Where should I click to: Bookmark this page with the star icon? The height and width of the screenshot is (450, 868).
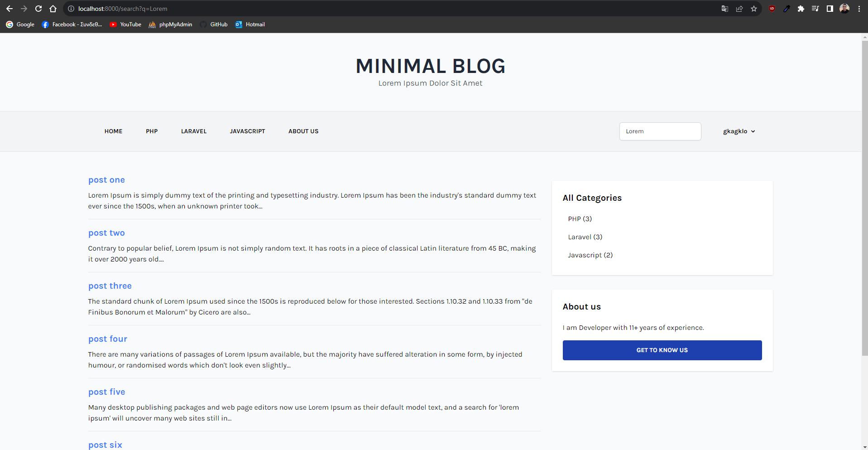click(754, 9)
